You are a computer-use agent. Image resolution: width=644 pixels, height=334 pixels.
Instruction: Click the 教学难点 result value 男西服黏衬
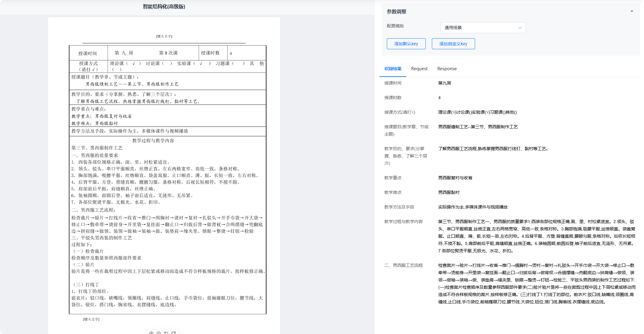pyautogui.click(x=449, y=192)
